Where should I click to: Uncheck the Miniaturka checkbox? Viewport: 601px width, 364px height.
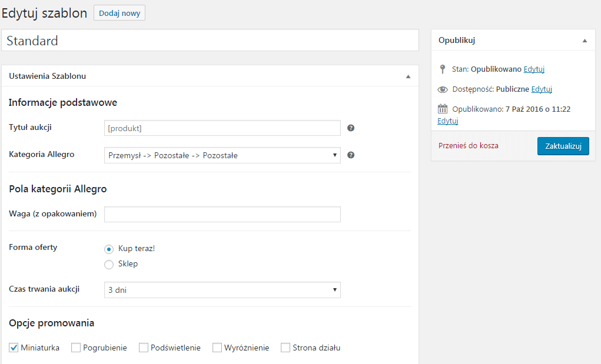click(x=14, y=348)
